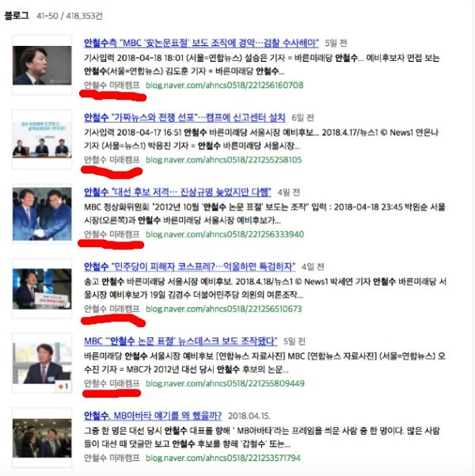Click the first result's side-profile thumbnail
The image size is (475, 476).
[x=42, y=65]
